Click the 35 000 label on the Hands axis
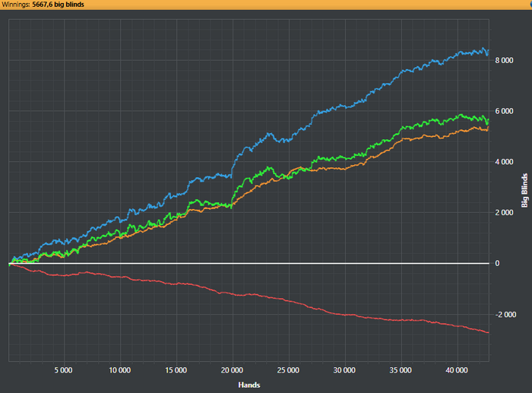This screenshot has width=532, height=393. point(401,370)
